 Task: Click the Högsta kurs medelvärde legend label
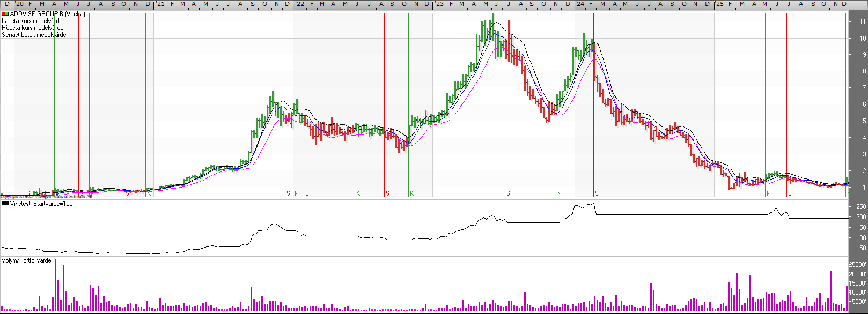(x=33, y=28)
